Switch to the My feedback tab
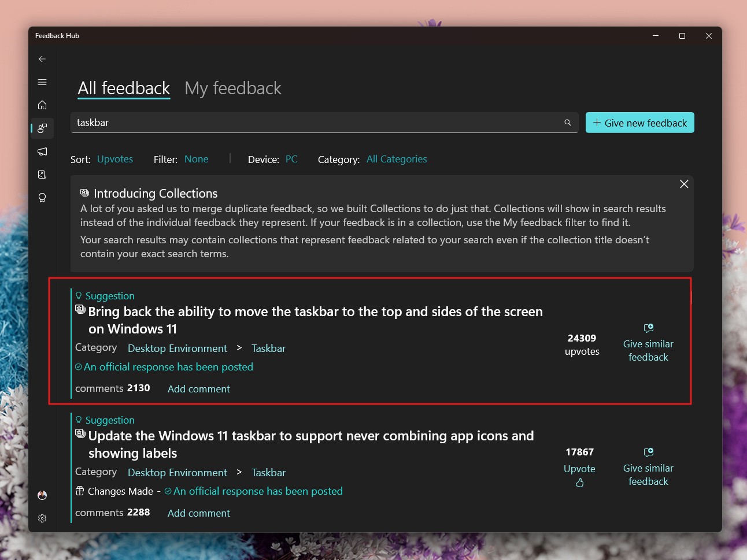This screenshot has width=747, height=560. (232, 88)
